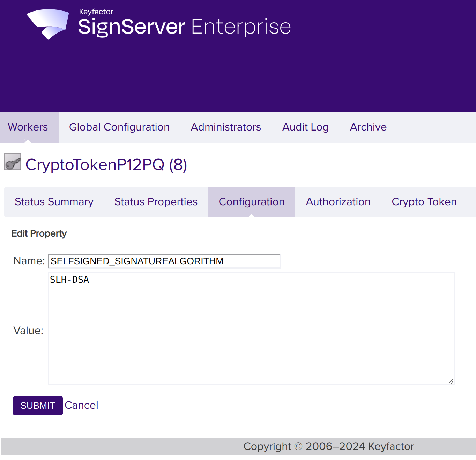Open the Workers section
This screenshot has width=476, height=460.
coord(28,127)
